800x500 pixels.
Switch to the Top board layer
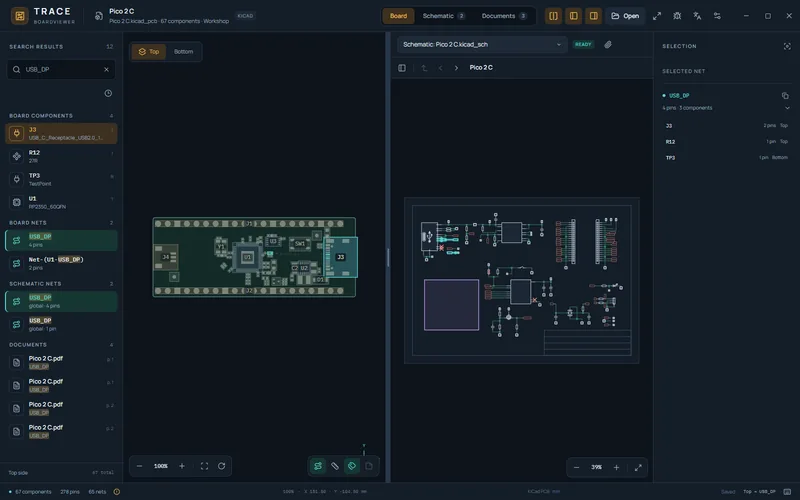coord(149,52)
